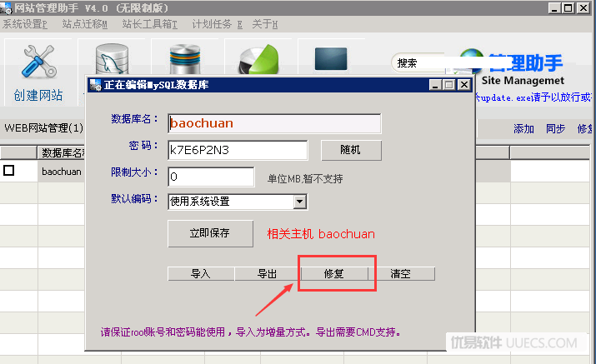This screenshot has width=596, height=364.
Task: Click the 添加 link
Action: click(523, 129)
